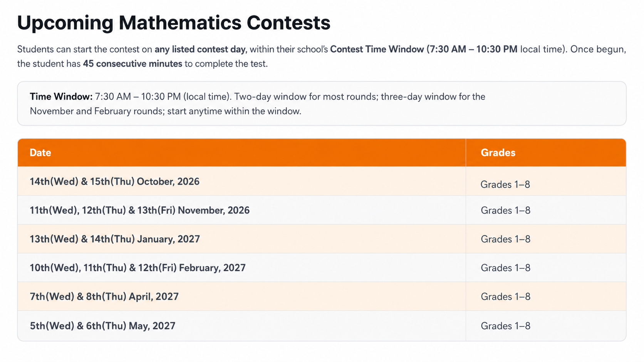Screen dimensions: 644x362
Task: Click the 'Contest Time Window' bold text
Action: (x=377, y=49)
